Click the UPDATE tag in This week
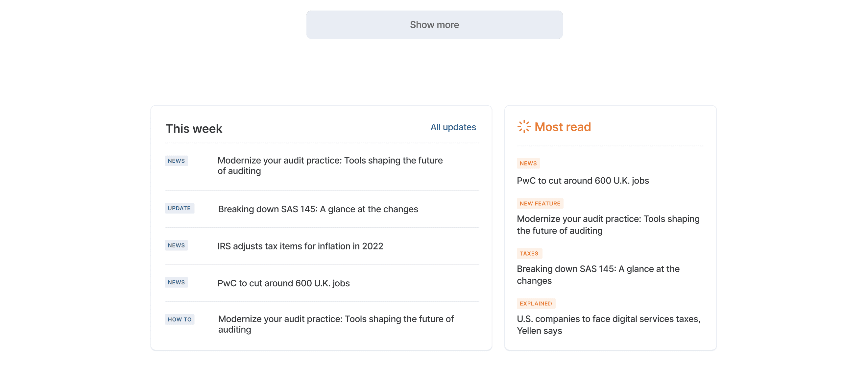 point(179,208)
